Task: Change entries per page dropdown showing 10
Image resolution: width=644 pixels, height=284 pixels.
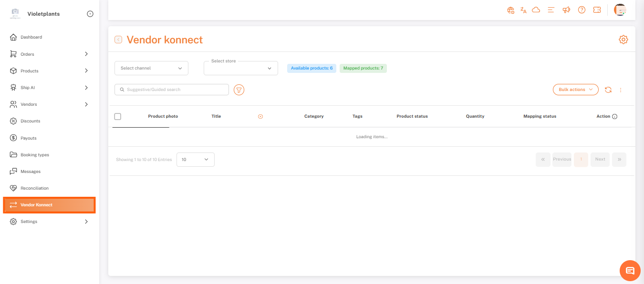Action: pos(195,160)
